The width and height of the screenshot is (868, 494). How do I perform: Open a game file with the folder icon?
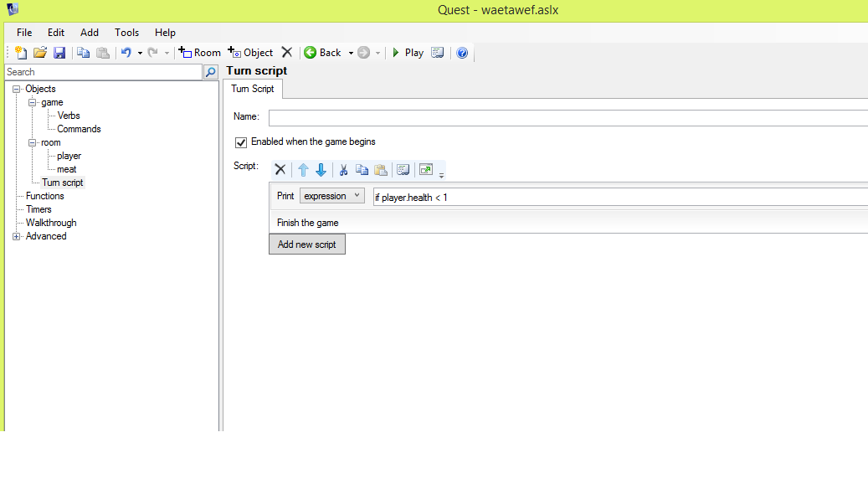pos(40,53)
